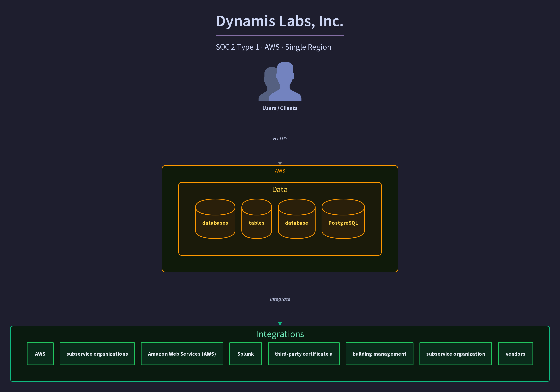Screen dimensions: 560x392
Task: Select the singular database cylinder node
Action: (297, 219)
